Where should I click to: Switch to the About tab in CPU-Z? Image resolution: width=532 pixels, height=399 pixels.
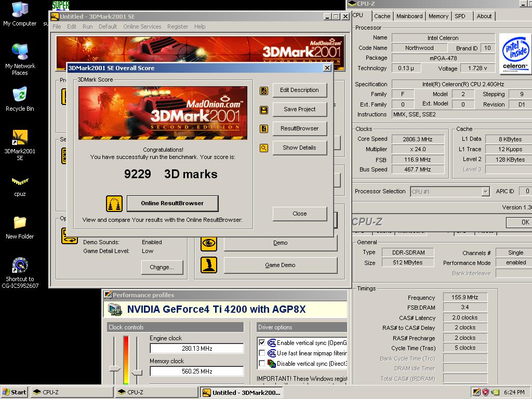click(x=484, y=16)
